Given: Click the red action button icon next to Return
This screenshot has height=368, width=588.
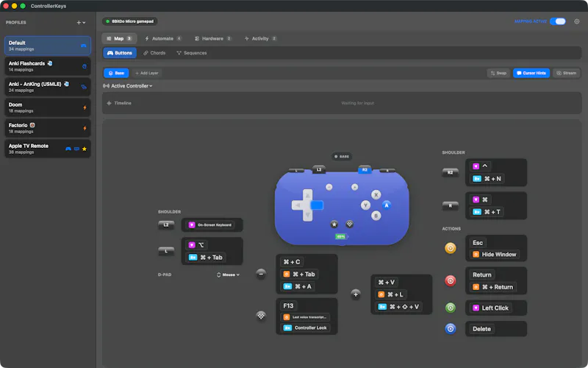Looking at the screenshot, I should click(451, 280).
